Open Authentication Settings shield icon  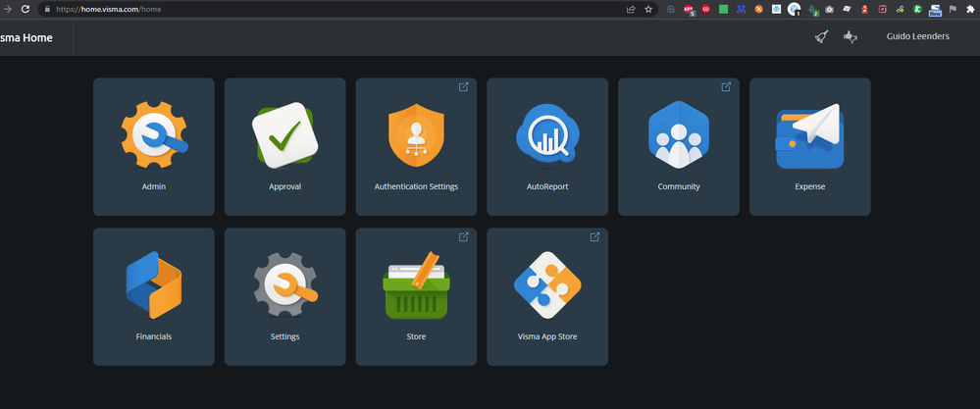point(416,135)
